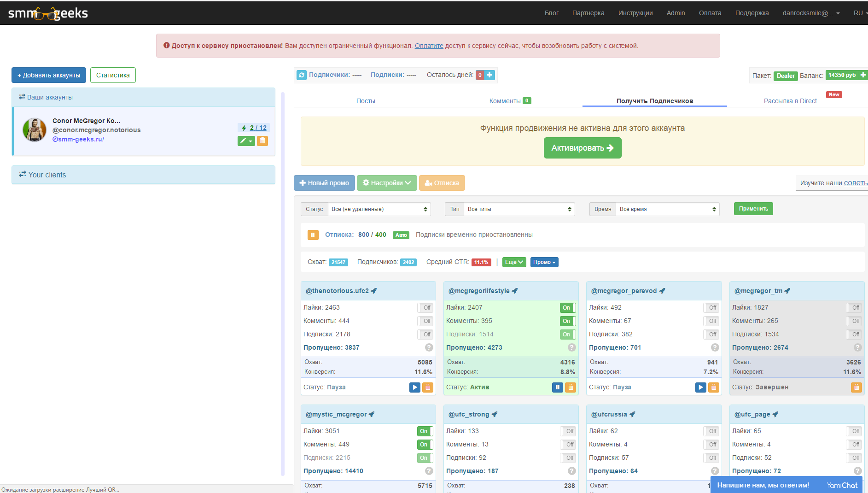Open Блог in the top menu
Image resolution: width=868 pixels, height=493 pixels.
click(551, 13)
